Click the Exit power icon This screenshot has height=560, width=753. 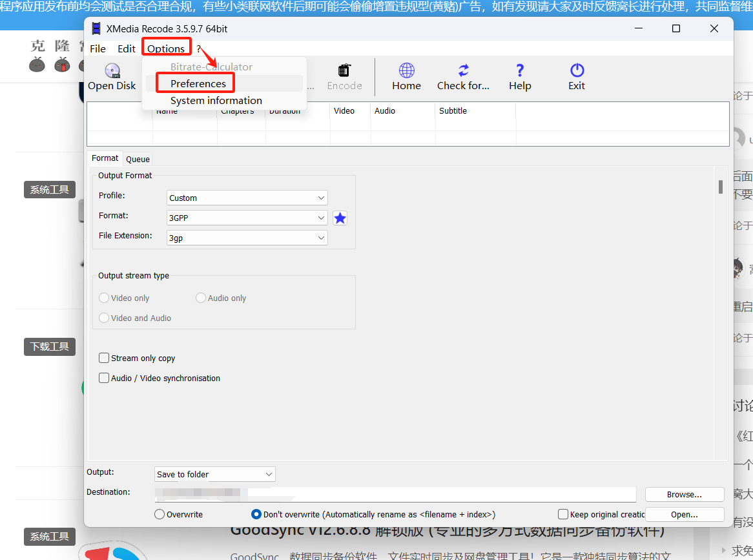(x=577, y=70)
